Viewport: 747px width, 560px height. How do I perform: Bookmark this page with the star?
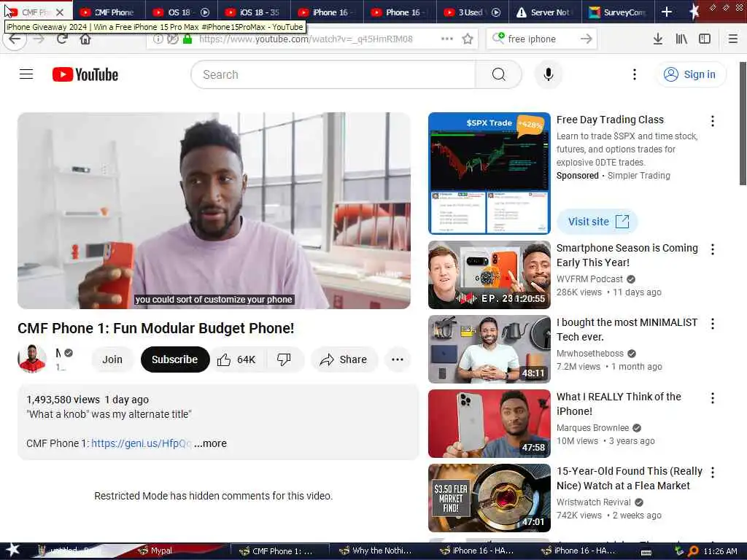[x=468, y=39]
